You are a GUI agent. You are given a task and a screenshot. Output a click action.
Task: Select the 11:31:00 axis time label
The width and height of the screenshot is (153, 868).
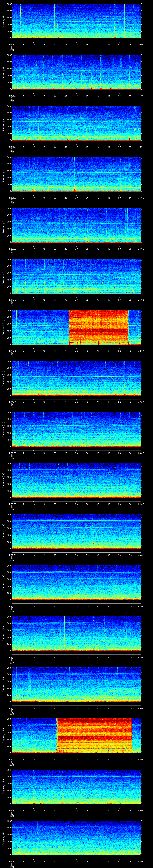[12, 146]
